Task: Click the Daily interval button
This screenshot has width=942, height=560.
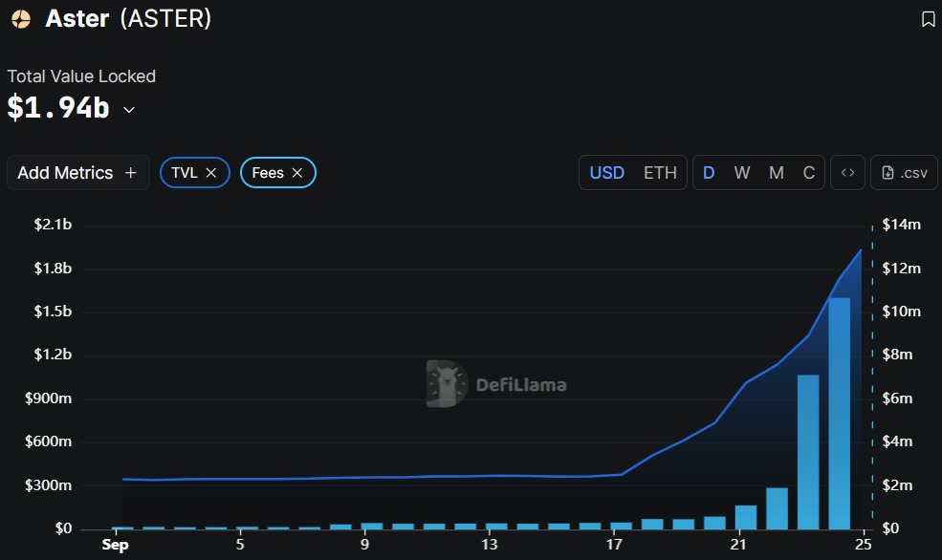Action: click(709, 172)
